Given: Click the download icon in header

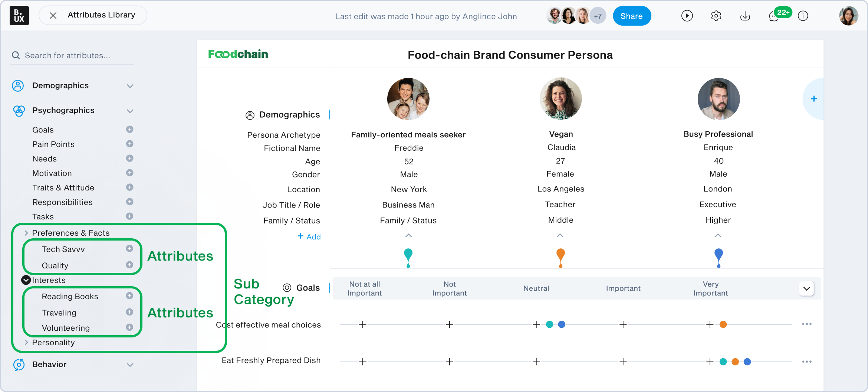Looking at the screenshot, I should pyautogui.click(x=745, y=16).
